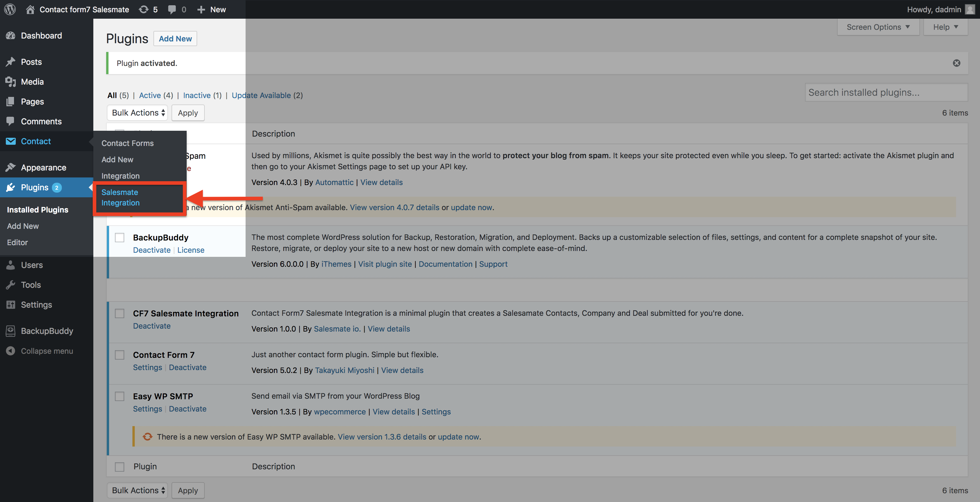The image size is (980, 502).
Task: Open Integration in Contact flyout menu
Action: pos(120,176)
